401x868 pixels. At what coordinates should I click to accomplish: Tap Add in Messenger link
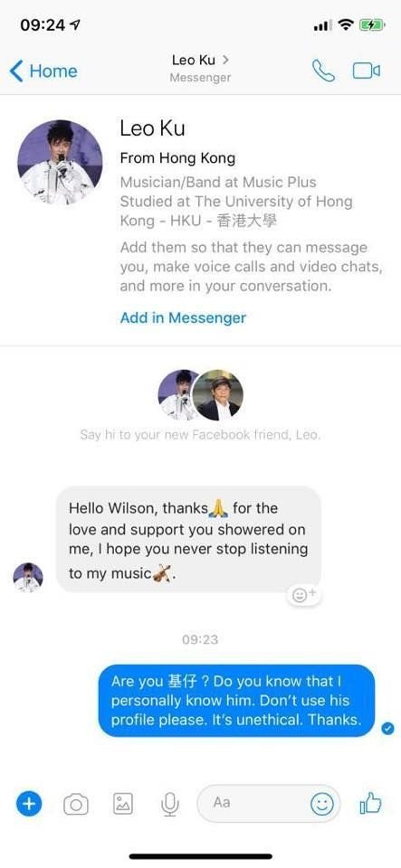click(184, 317)
